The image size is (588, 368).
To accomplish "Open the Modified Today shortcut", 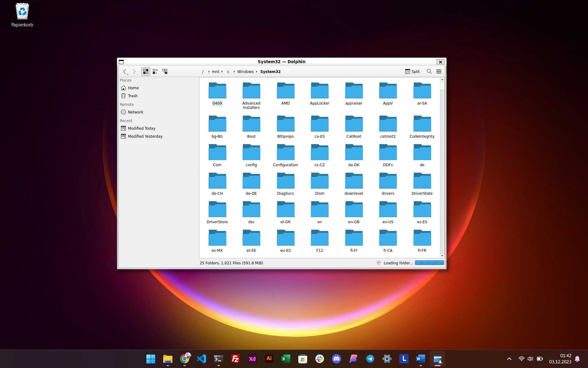I will pyautogui.click(x=141, y=128).
